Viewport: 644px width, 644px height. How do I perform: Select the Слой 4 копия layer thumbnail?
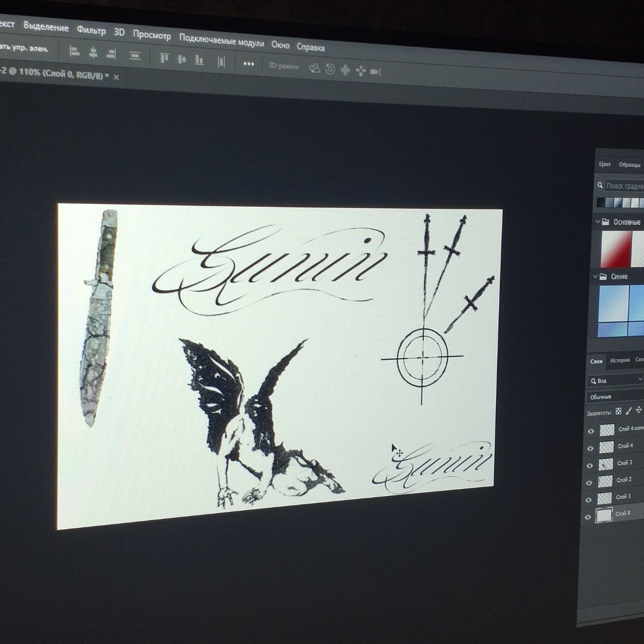[x=607, y=429]
